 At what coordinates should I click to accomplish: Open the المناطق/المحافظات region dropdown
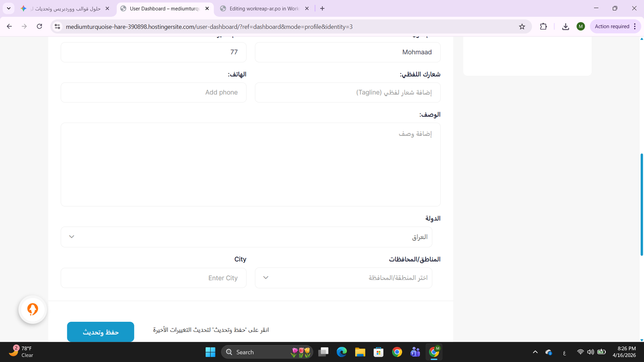[x=343, y=278]
